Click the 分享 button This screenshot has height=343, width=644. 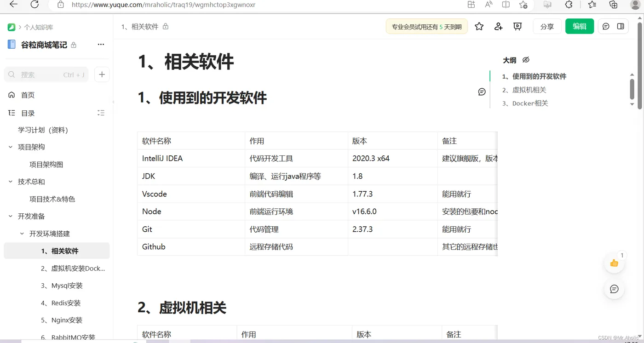547,26
